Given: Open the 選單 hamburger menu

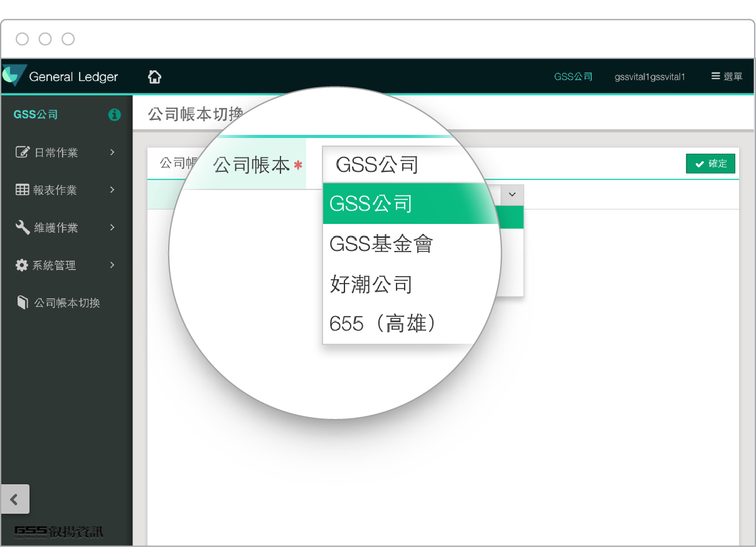Looking at the screenshot, I should [727, 77].
